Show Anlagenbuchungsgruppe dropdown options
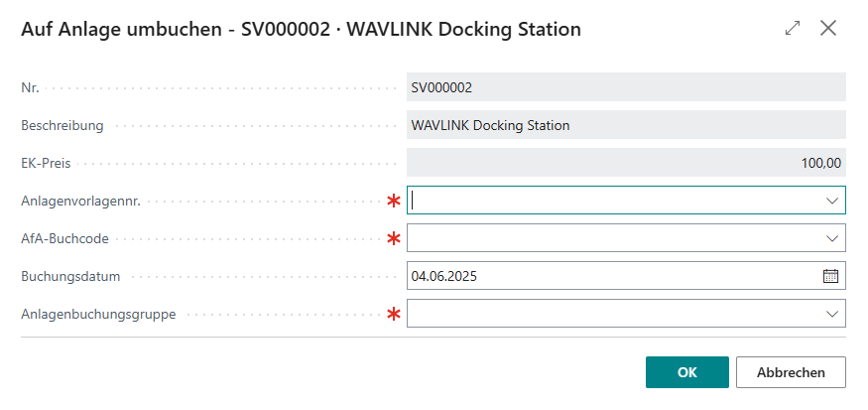This screenshot has height=410, width=868. pos(831,314)
